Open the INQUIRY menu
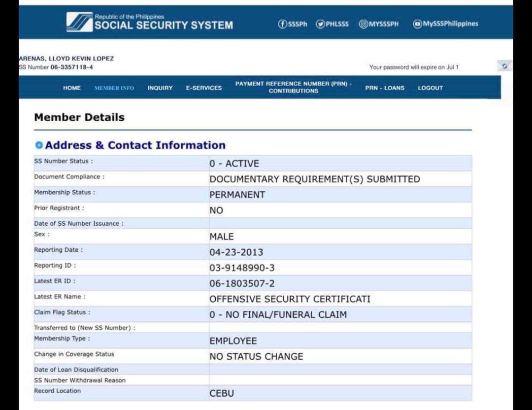The height and width of the screenshot is (410, 532). click(160, 88)
